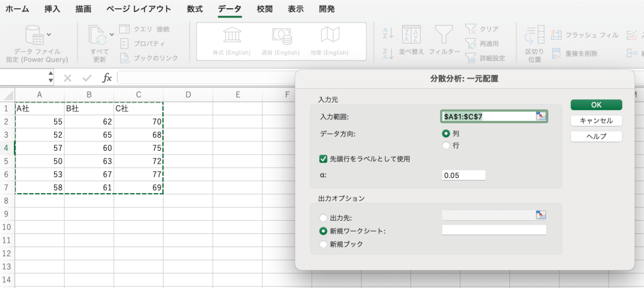Viewport: 644px width, 288px height.
Task: Open the 校閲 ribbon tab
Action: [x=265, y=9]
